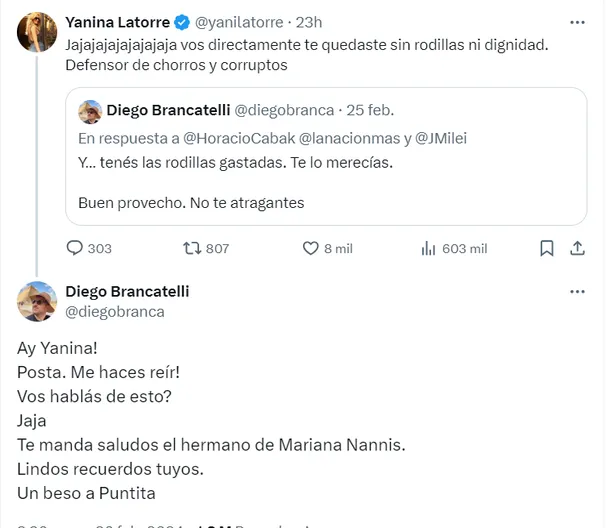
Task: Click the Diego Brancatelli name in the reply
Action: (x=127, y=291)
